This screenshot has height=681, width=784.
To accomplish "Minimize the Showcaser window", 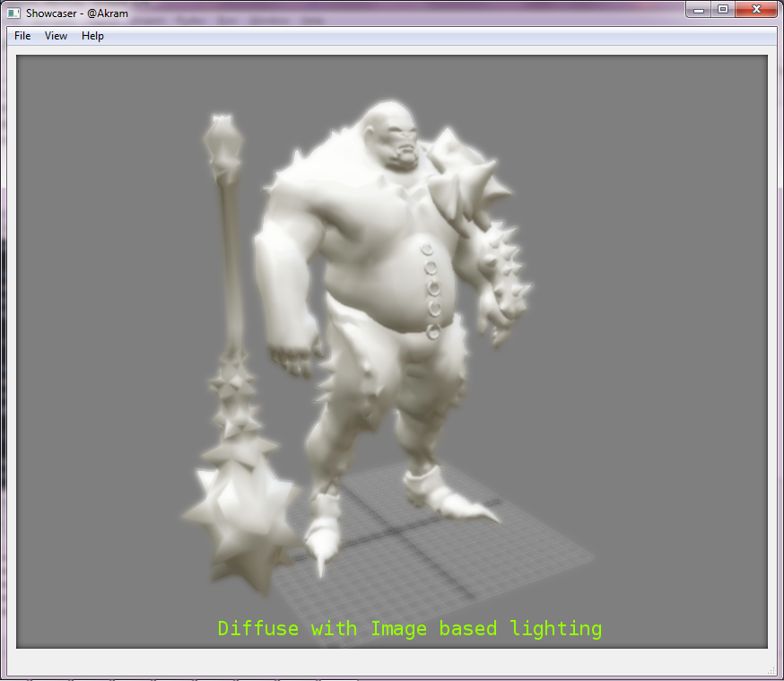I will point(700,10).
